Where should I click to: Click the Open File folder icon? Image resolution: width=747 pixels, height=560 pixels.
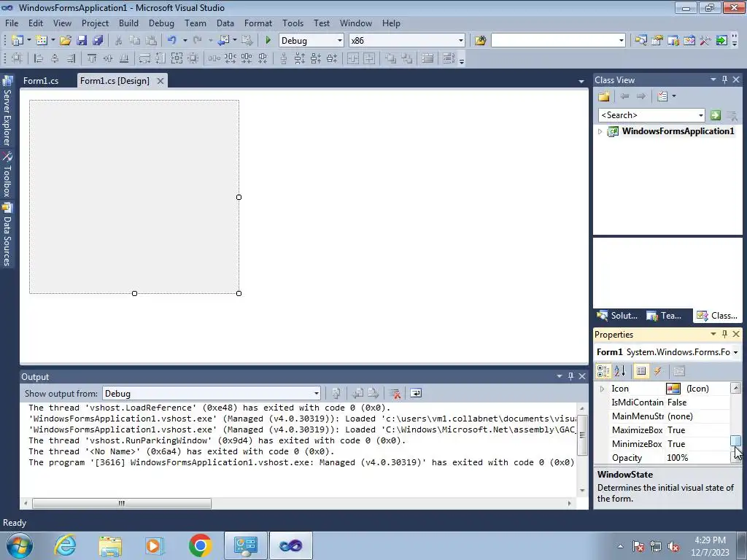coord(65,41)
